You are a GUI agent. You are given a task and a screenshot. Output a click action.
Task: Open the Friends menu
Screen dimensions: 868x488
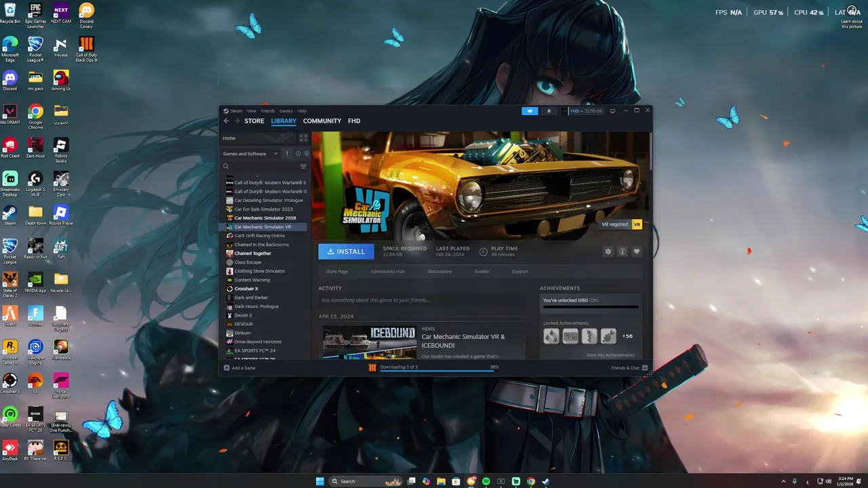pos(268,111)
